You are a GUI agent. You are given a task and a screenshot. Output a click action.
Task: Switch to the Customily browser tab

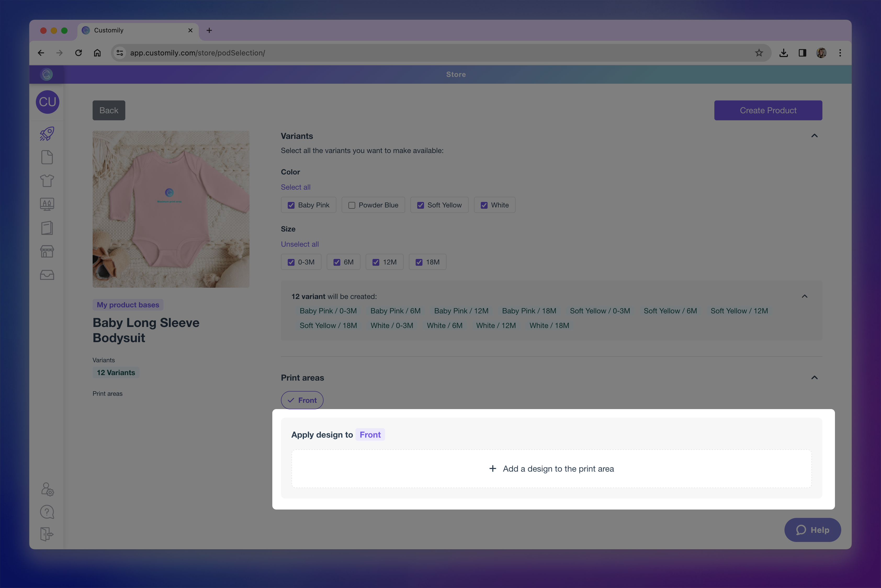(x=124, y=30)
